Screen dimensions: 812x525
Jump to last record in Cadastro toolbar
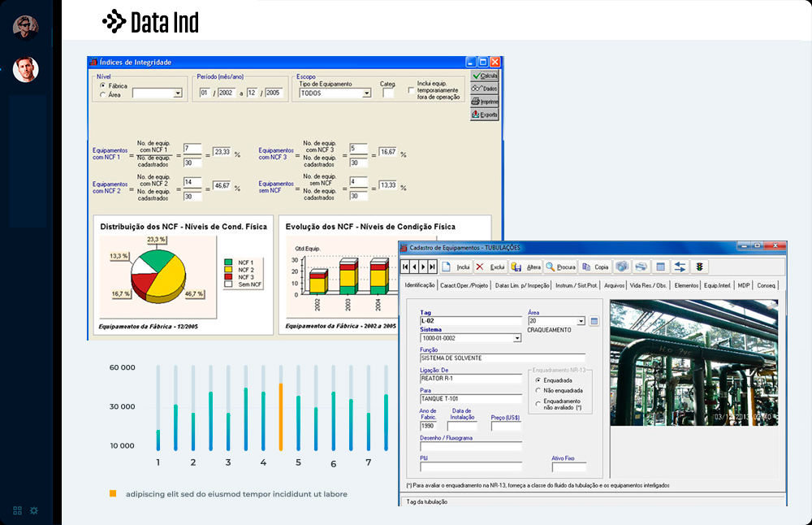click(433, 267)
